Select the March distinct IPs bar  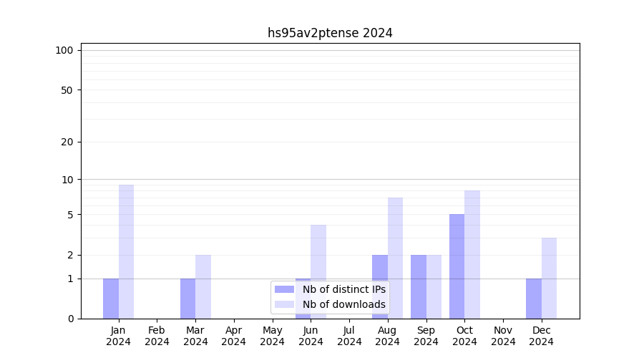coord(187,298)
